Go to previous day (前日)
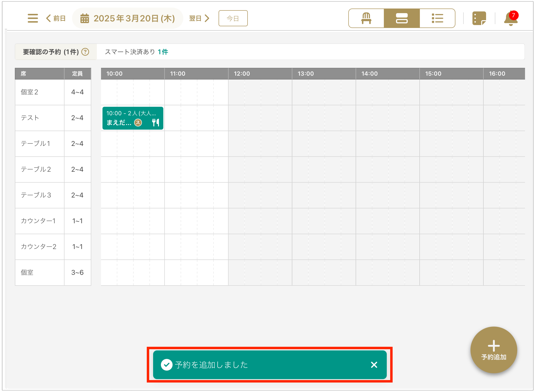 click(x=56, y=18)
